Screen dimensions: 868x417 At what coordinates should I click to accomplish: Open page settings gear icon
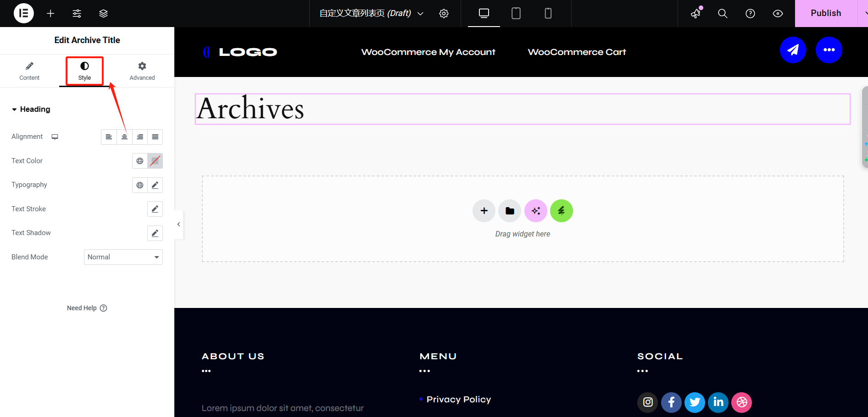tap(444, 13)
